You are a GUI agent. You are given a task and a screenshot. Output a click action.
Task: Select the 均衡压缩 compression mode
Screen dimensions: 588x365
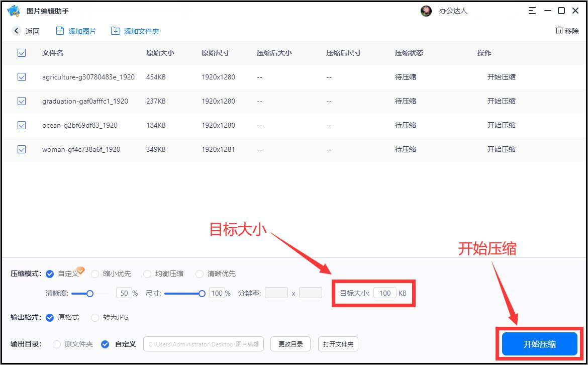(147, 274)
